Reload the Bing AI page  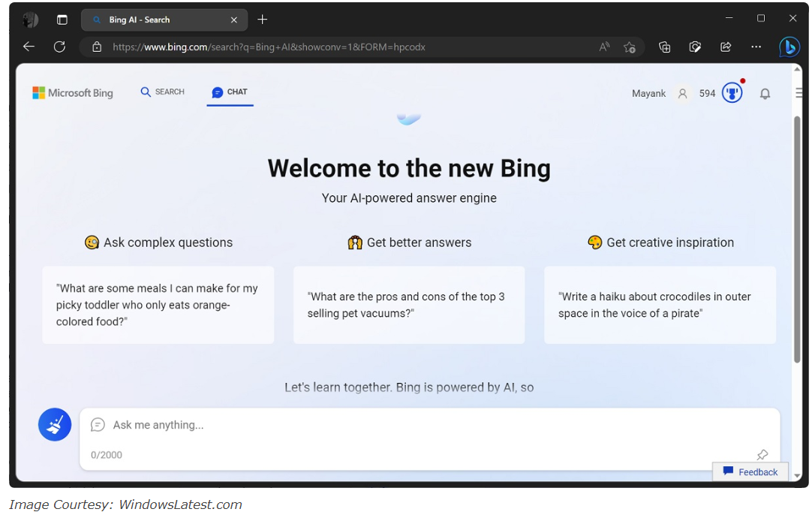point(59,47)
